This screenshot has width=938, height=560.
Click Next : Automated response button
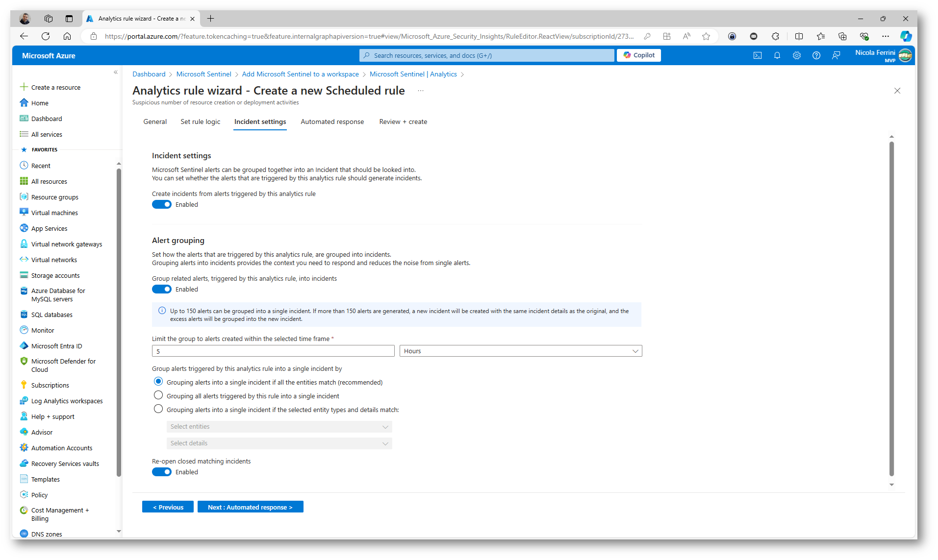(250, 507)
